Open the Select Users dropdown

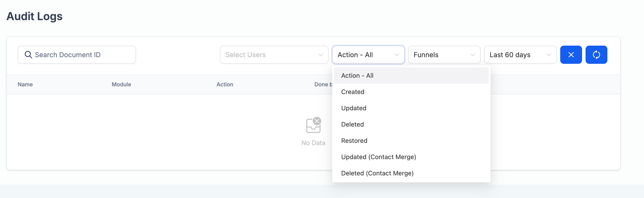(x=270, y=55)
